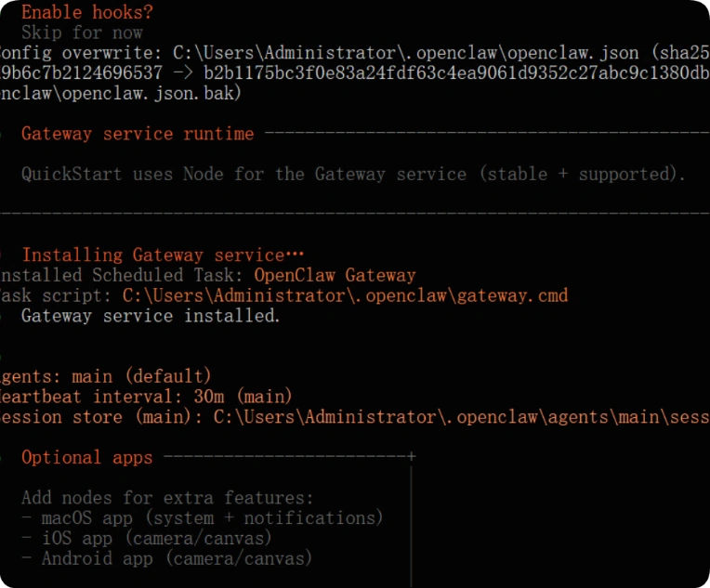710x588 pixels.
Task: Click the "Add nodes for extra features:" line
Action: click(x=167, y=498)
